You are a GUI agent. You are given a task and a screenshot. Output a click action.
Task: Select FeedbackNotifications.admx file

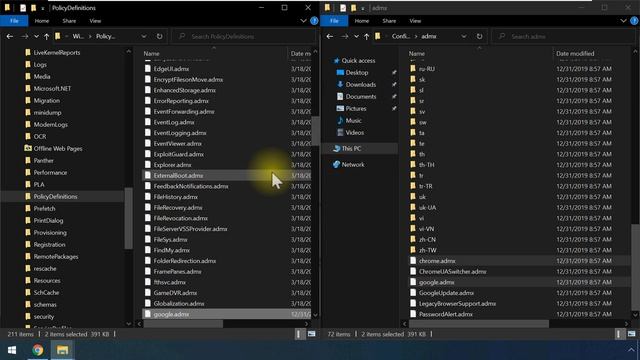coord(191,186)
